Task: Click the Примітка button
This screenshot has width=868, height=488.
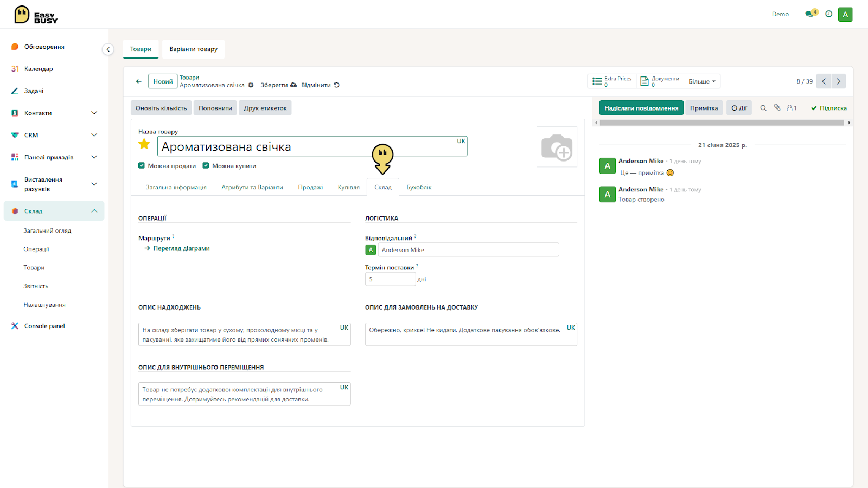Action: tap(704, 108)
